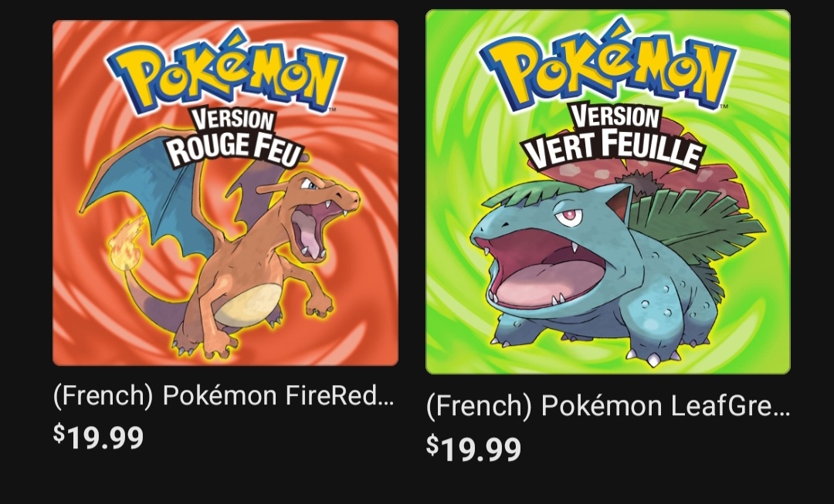Screen dimensions: 834x504
Task: Open the Pokémon FireRed cover thumbnail
Action: [225, 193]
